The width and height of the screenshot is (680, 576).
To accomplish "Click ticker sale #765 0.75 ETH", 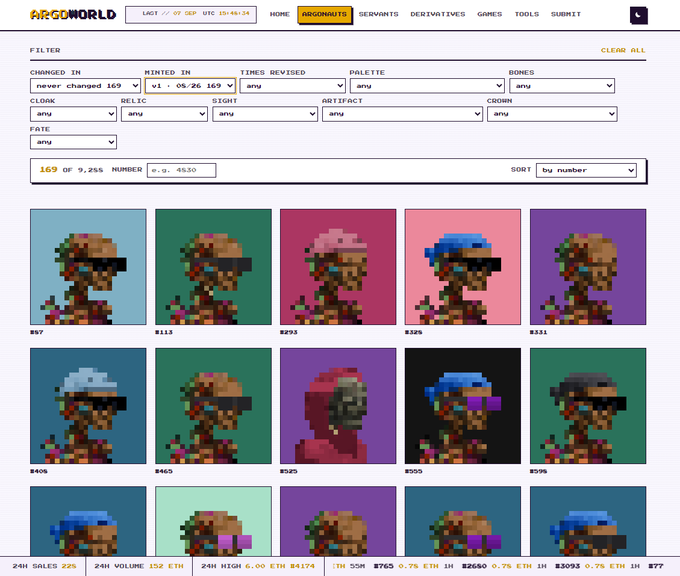I will (413, 566).
